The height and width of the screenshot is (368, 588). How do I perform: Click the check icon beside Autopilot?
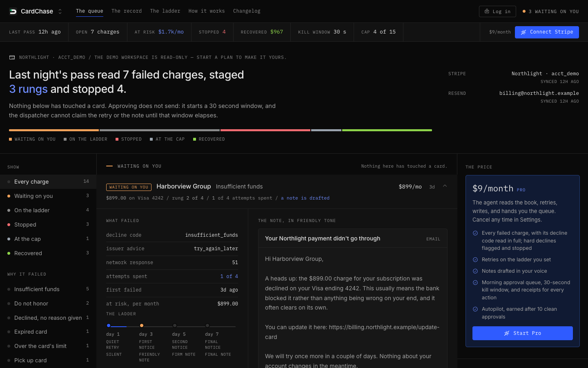[475, 309]
